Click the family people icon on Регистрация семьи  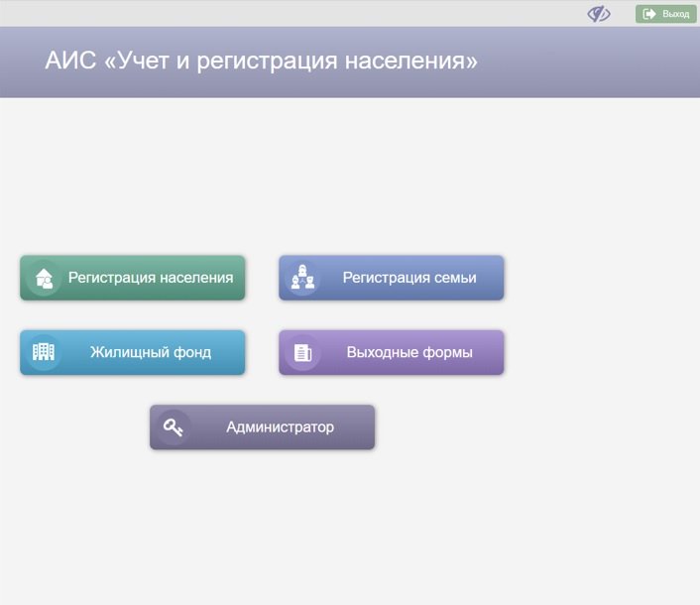[x=302, y=279]
